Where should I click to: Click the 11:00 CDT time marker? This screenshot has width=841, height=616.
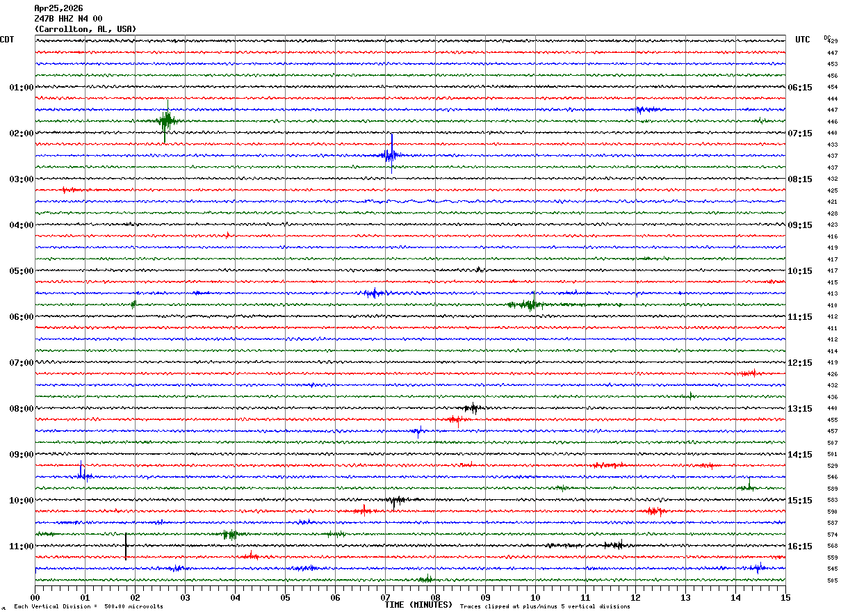(x=21, y=546)
